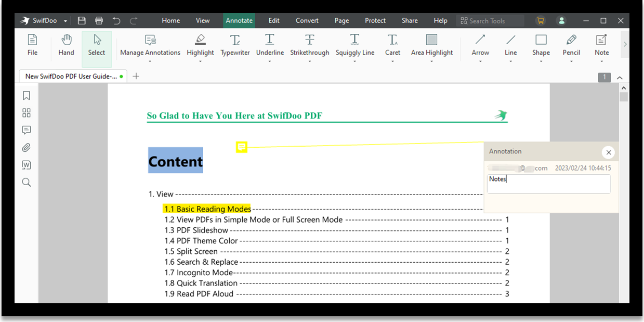Open the user account icon
The image size is (644, 322).
[561, 21]
